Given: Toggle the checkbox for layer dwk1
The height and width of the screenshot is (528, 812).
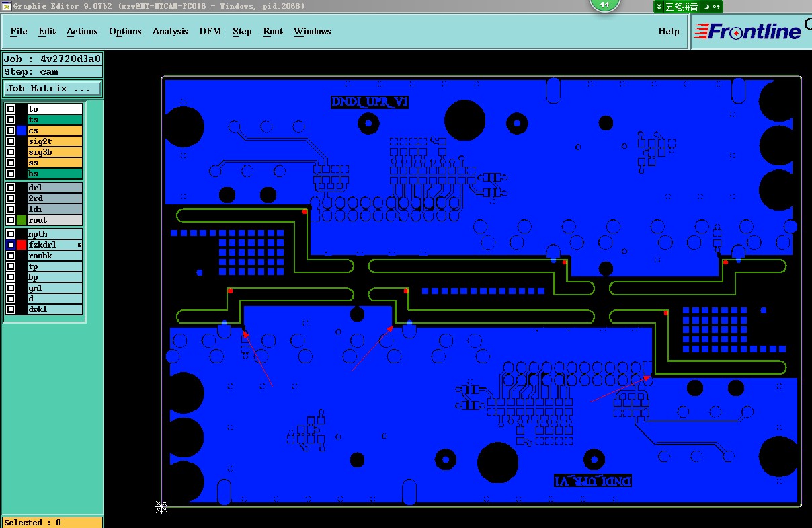Looking at the screenshot, I should (11, 309).
